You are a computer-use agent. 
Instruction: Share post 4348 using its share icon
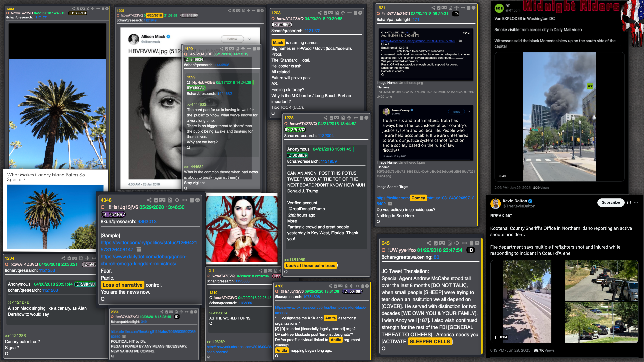(149, 200)
